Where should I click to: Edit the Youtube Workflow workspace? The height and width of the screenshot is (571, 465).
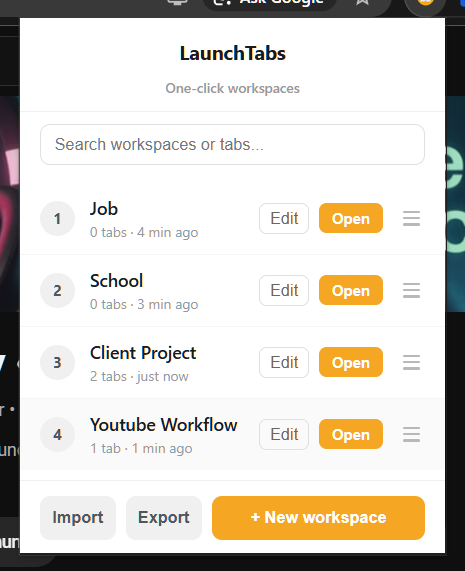click(x=284, y=434)
